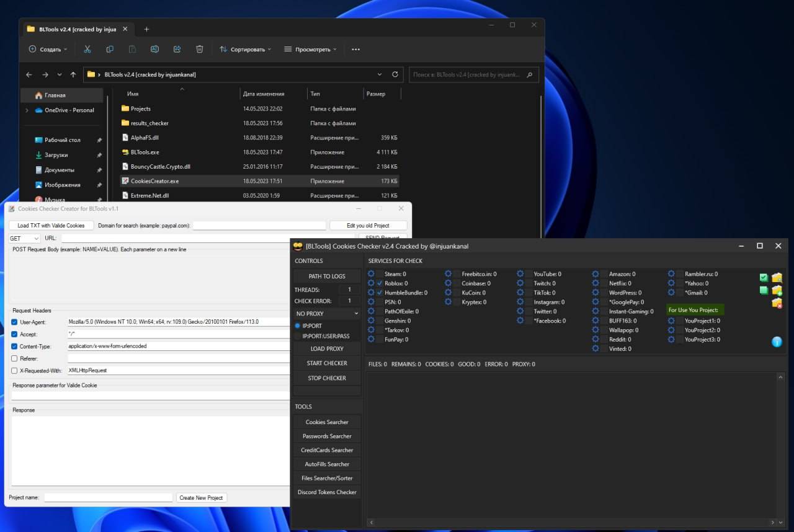The width and height of the screenshot is (794, 532).
Task: Open a new Explorer tab with plus
Action: coord(146,29)
